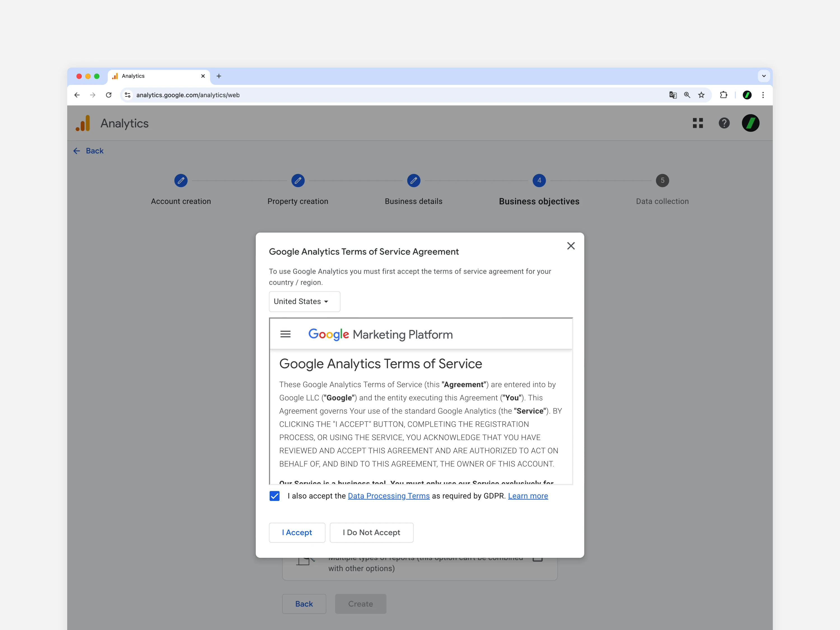Go back with browser back arrow
Viewport: 840px width, 630px height.
(77, 95)
